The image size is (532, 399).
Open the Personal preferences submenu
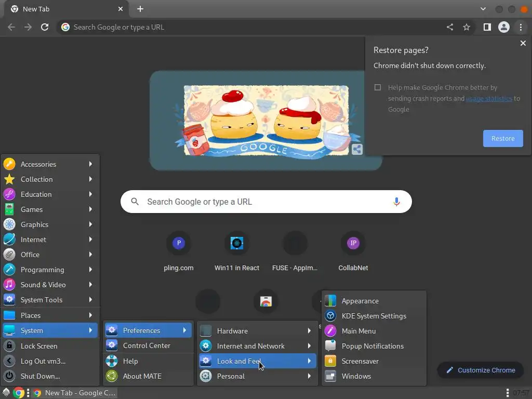(x=258, y=376)
